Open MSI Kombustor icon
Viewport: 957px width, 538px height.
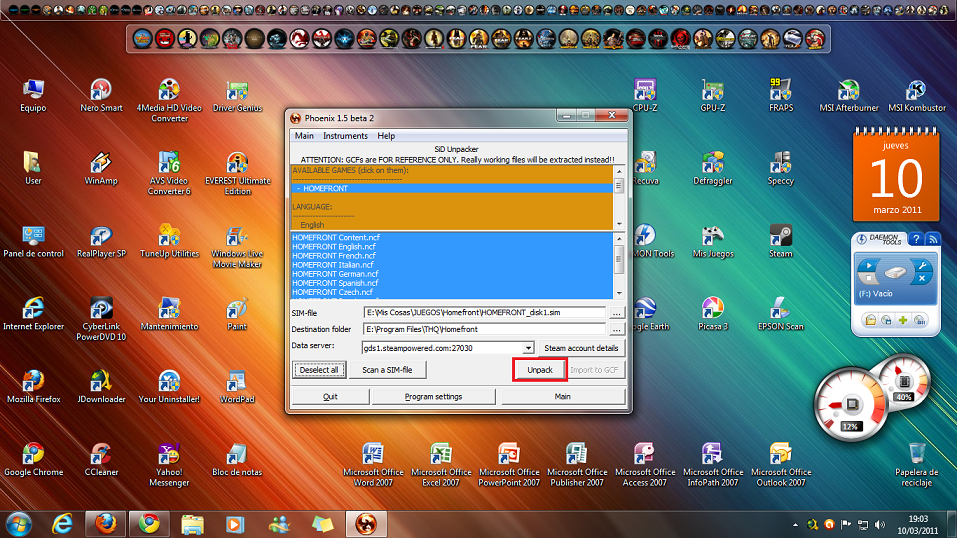pyautogui.click(x=917, y=95)
